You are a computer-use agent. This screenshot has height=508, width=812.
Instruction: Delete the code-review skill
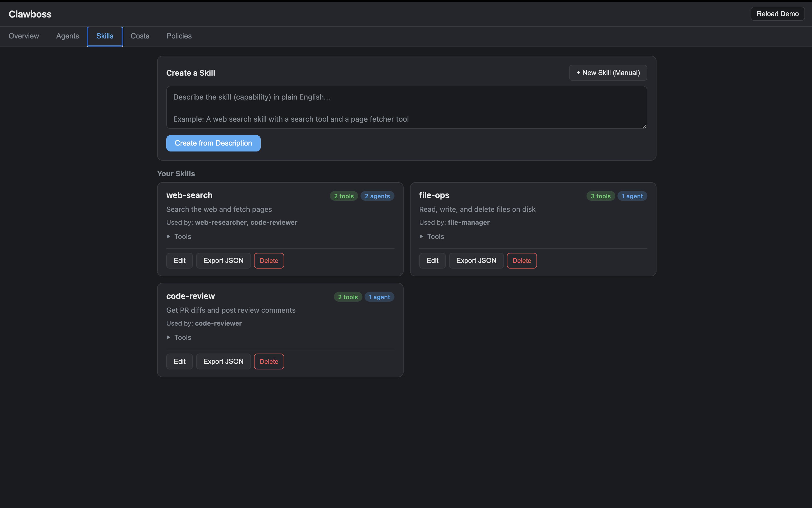[x=269, y=362]
